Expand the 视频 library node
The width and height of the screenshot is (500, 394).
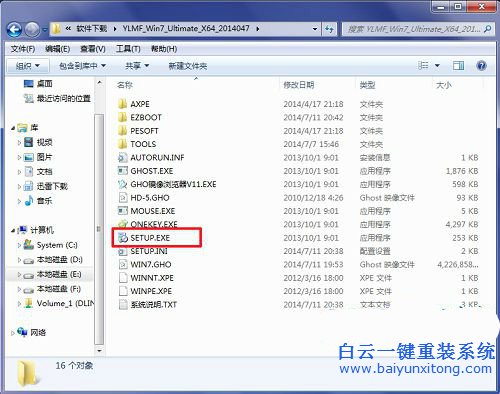19,142
